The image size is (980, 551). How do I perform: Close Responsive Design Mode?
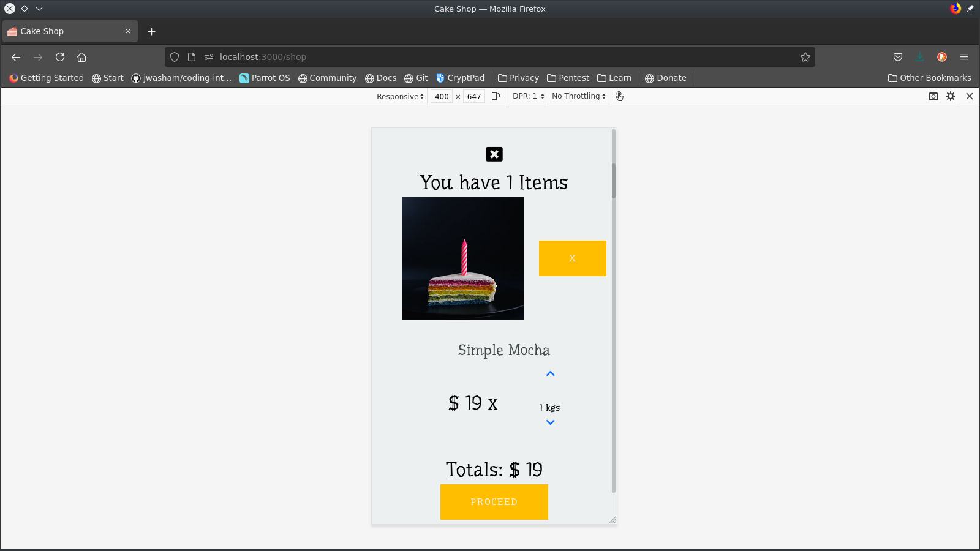click(x=970, y=96)
